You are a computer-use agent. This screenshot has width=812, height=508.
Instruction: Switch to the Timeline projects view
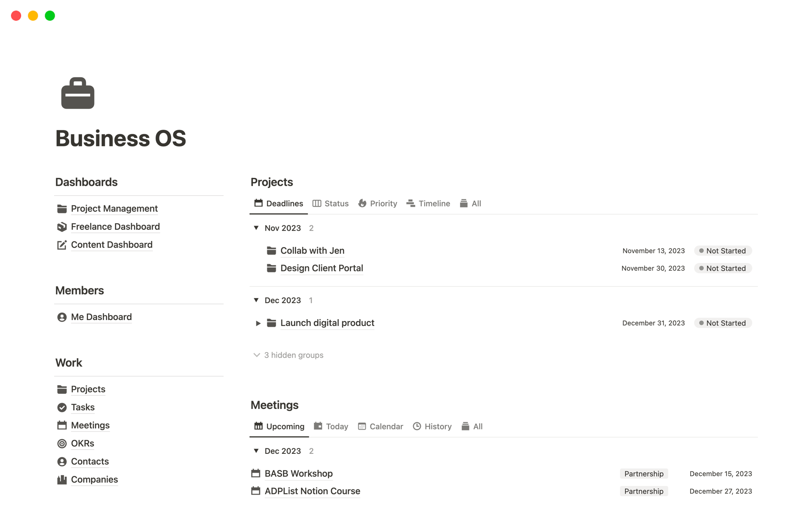click(x=428, y=204)
